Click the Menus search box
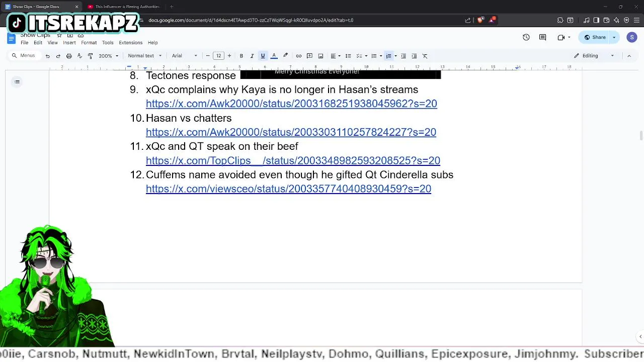This screenshot has height=362, width=644. (x=24, y=56)
